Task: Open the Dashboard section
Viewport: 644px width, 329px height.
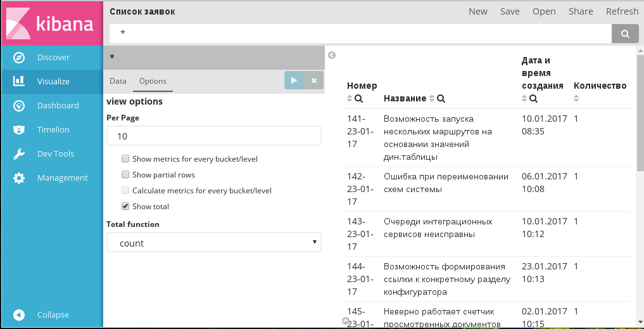Action: click(x=52, y=106)
